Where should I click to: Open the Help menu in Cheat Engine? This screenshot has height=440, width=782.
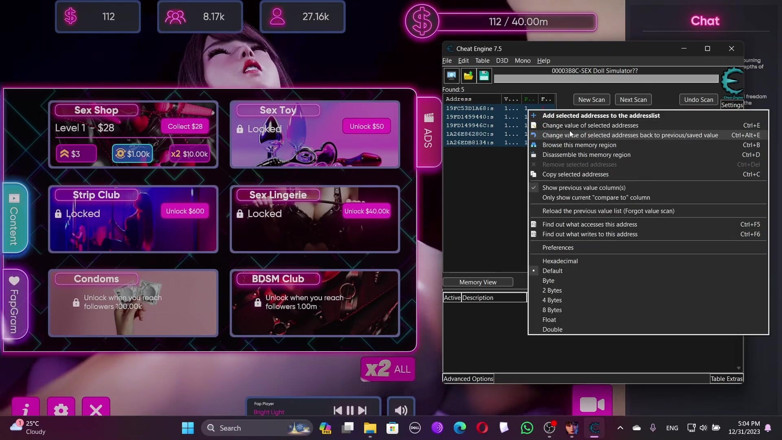pos(543,60)
